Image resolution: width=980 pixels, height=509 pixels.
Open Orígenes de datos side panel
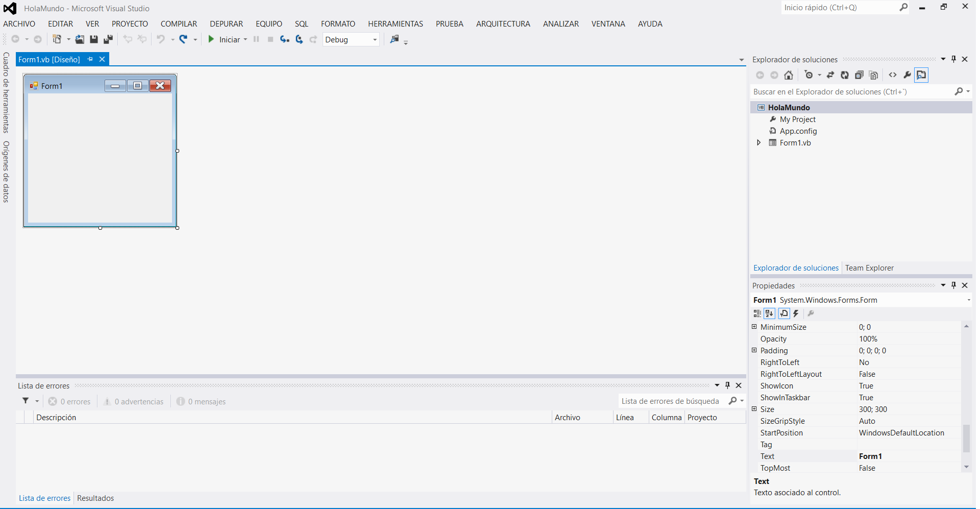pyautogui.click(x=6, y=172)
